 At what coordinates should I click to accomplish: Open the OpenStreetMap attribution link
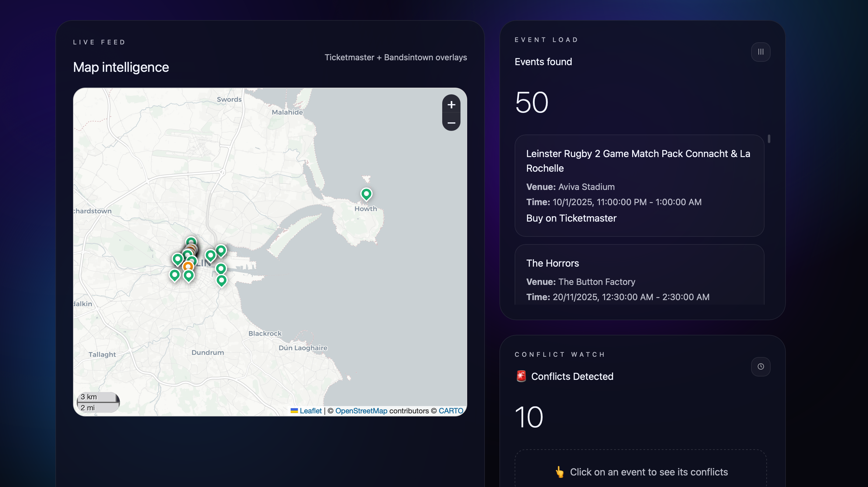click(x=361, y=411)
